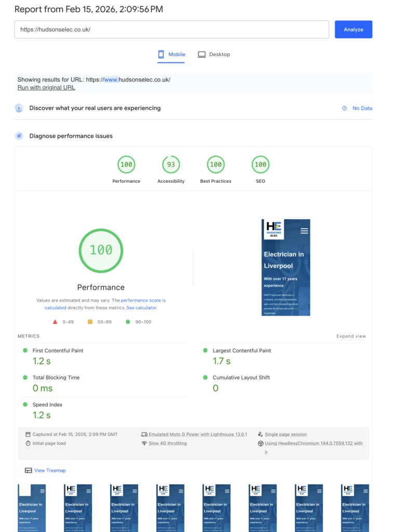Click the last filmstrip thumbnail
The image size is (396, 532).
coord(355,508)
